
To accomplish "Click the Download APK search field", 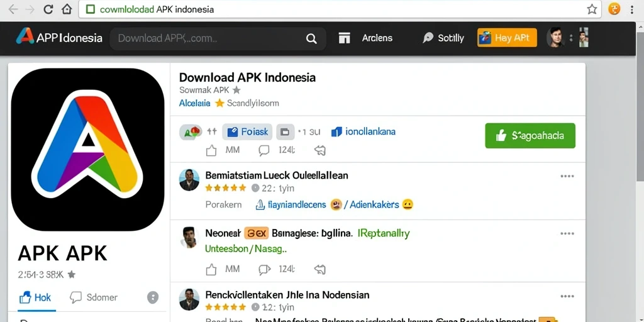I will point(218,38).
